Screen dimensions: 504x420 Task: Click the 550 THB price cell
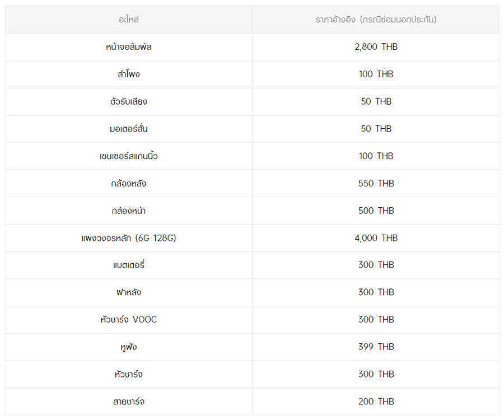(376, 184)
